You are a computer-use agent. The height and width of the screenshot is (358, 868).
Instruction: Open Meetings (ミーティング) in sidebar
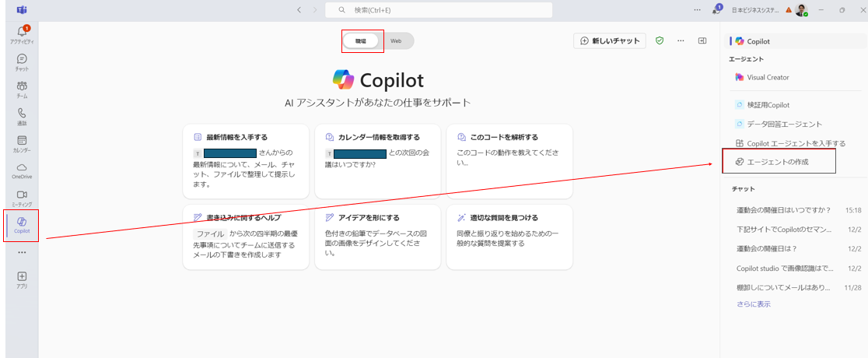point(22,198)
